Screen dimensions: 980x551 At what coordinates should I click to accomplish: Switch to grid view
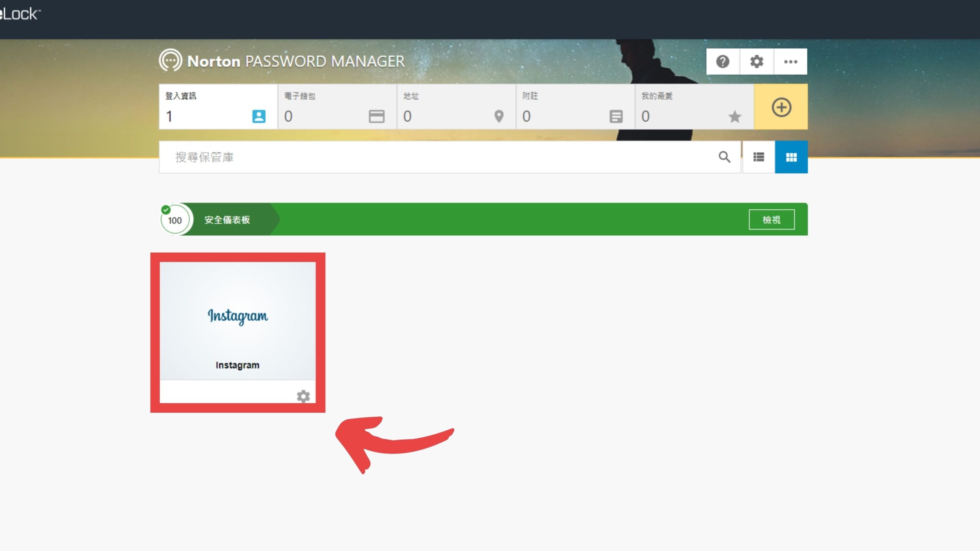pyautogui.click(x=791, y=157)
